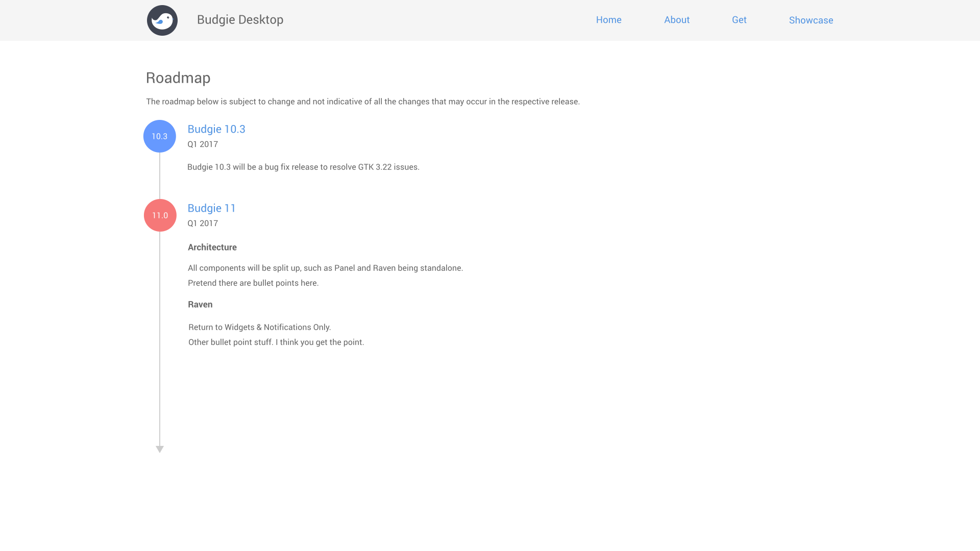
Task: Select the red 11.0 timeline marker
Action: [160, 215]
